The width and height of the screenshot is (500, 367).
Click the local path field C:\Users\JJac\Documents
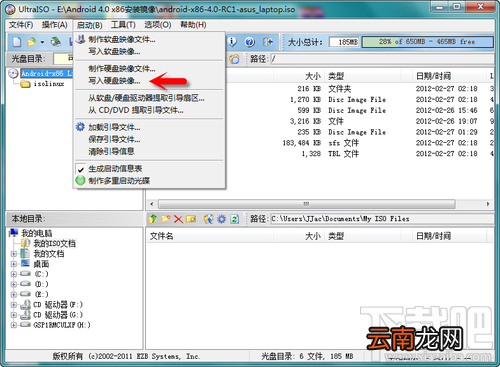(x=381, y=219)
